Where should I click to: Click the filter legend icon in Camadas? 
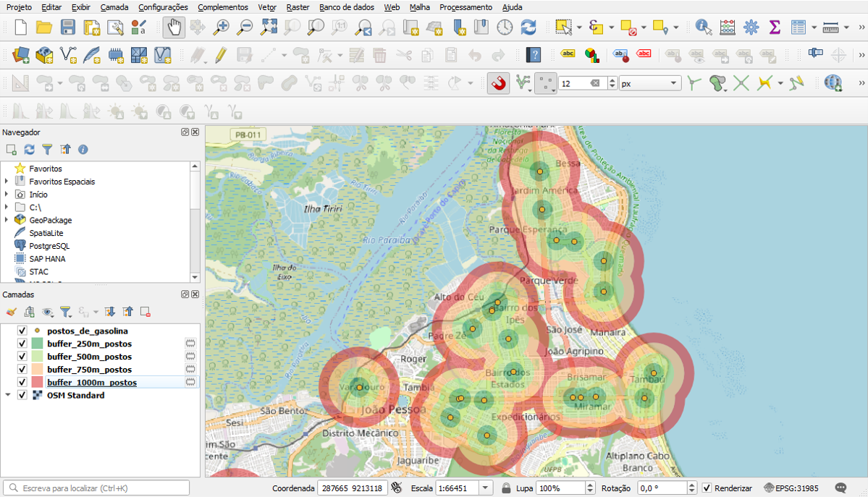coord(65,312)
